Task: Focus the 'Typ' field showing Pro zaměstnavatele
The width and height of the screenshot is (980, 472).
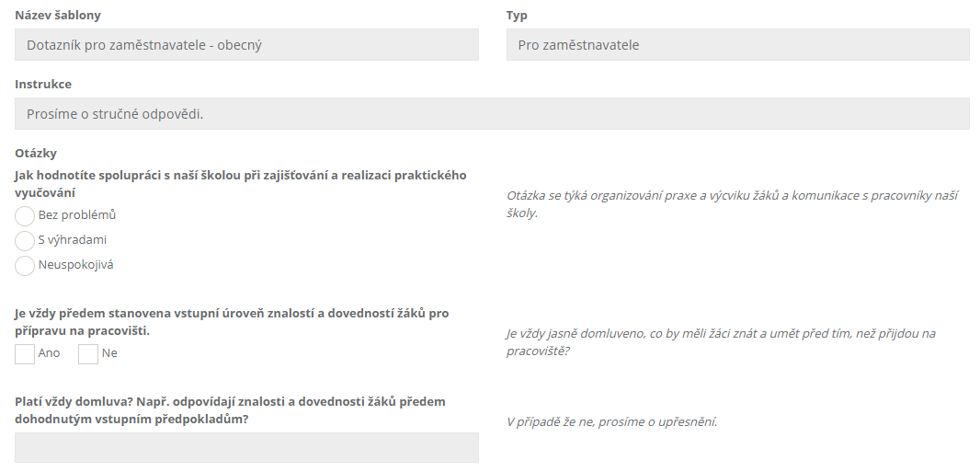Action: point(737,44)
